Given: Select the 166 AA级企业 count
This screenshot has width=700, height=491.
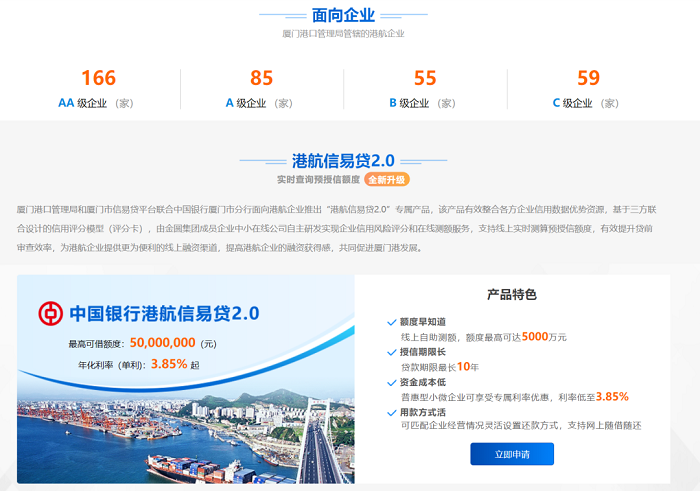Looking at the screenshot, I should (98, 78).
